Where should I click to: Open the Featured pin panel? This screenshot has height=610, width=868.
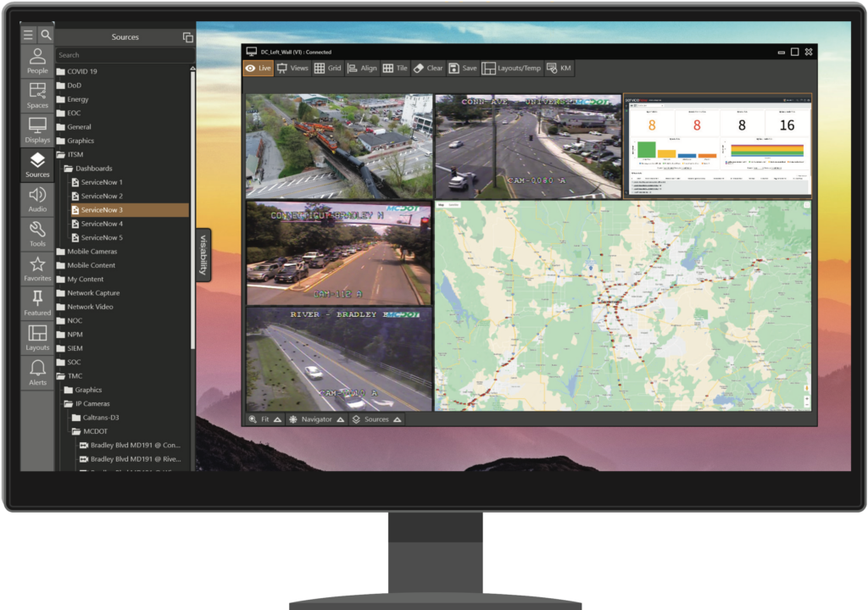tap(37, 303)
